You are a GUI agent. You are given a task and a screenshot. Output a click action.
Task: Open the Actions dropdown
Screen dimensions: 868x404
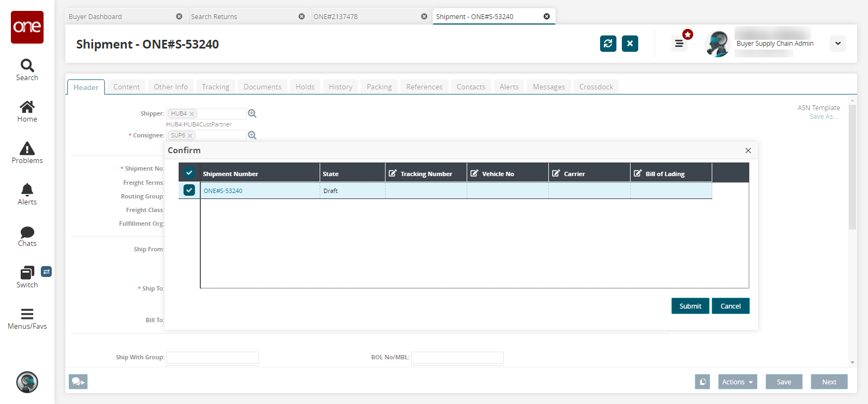[738, 382]
